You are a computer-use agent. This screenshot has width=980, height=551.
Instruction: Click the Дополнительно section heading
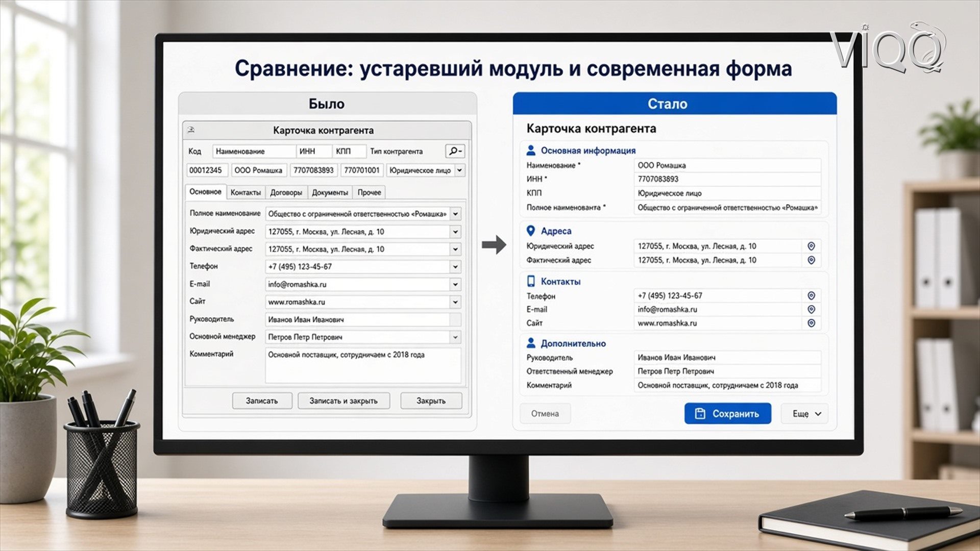573,343
